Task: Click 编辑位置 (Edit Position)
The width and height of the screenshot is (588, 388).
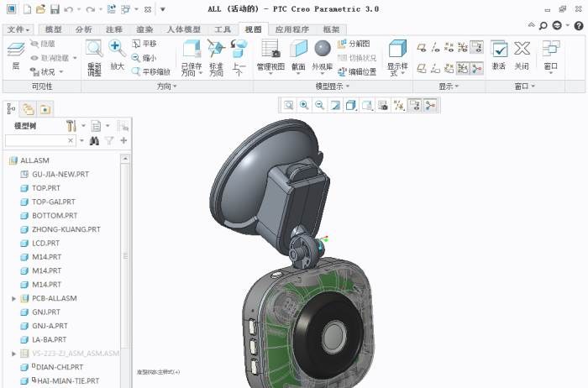Action: tap(357, 71)
